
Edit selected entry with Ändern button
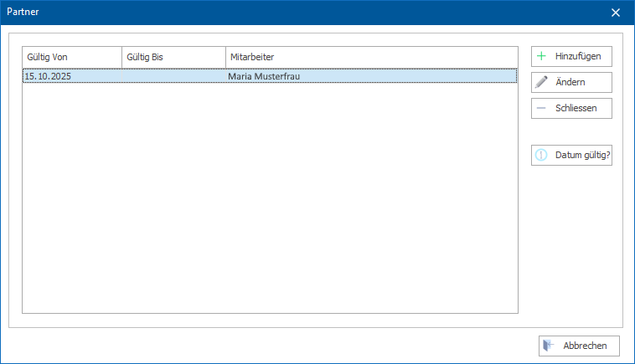(571, 82)
